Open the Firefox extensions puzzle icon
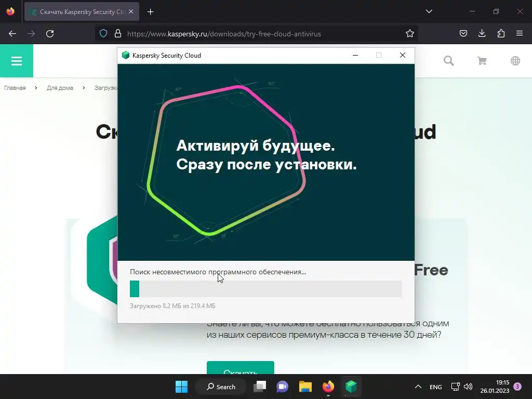 click(x=501, y=34)
